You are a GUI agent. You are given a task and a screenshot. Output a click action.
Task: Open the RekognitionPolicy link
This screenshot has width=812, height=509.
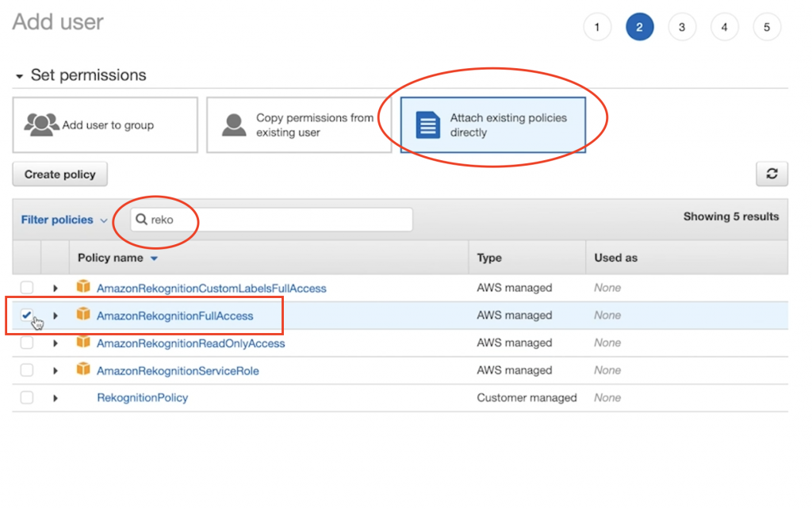(143, 398)
